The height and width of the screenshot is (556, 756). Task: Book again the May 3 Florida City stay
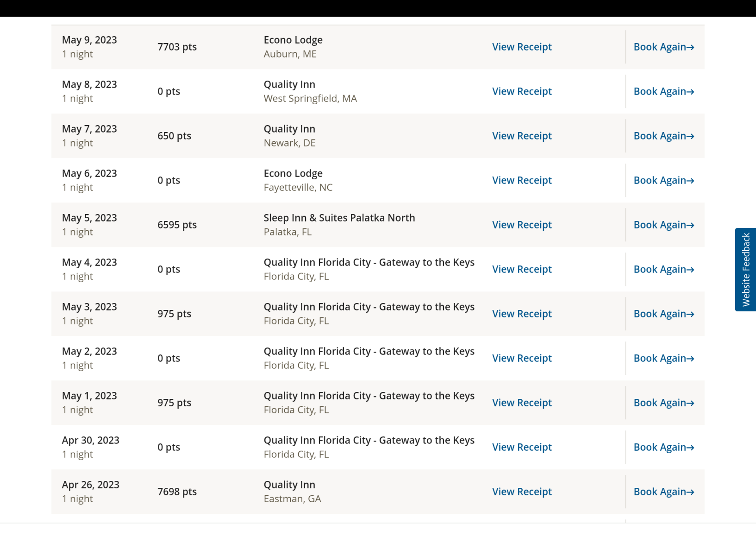coord(663,314)
